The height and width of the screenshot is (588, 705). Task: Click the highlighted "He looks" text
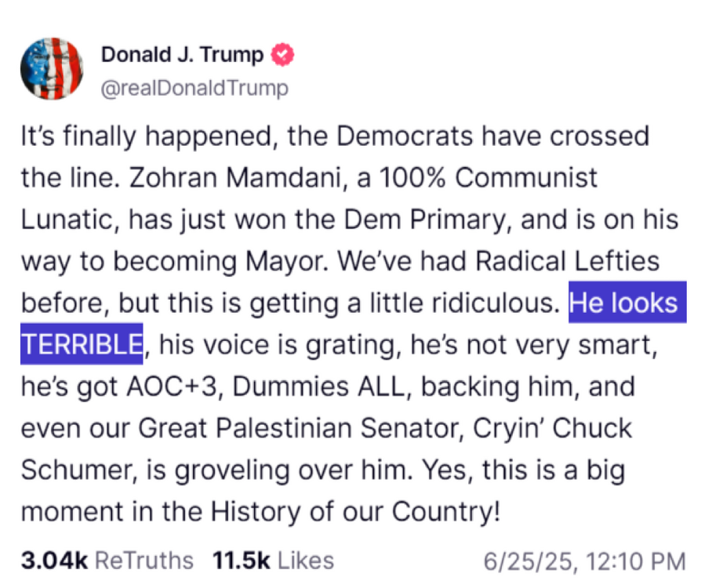(627, 303)
